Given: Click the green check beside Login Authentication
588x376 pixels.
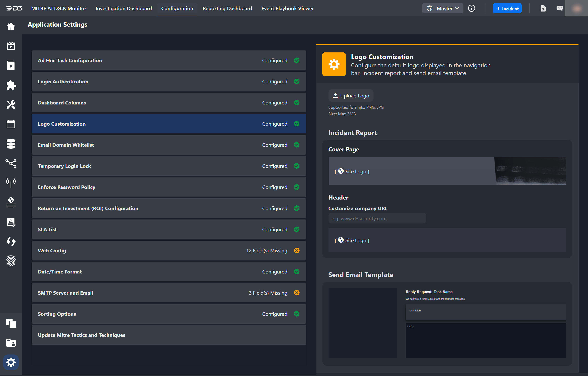Looking at the screenshot, I should 297,81.
